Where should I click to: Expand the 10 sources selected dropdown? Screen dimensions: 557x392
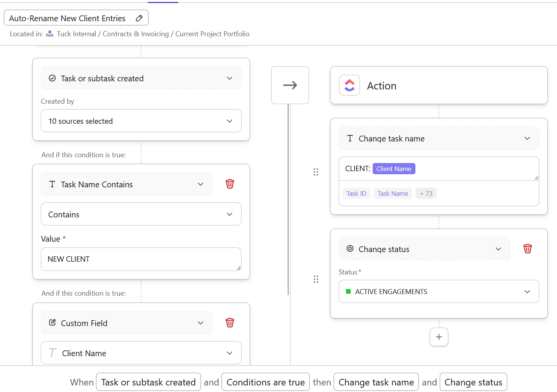[x=141, y=121]
